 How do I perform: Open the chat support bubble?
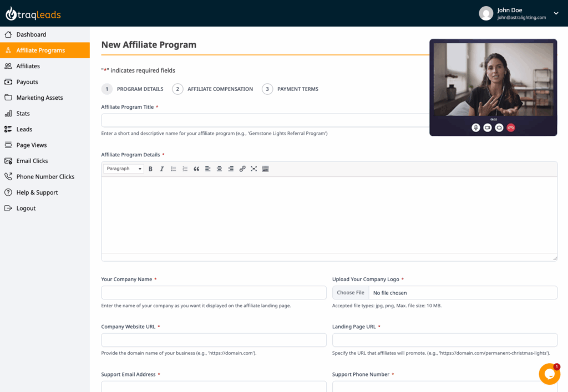(x=549, y=374)
